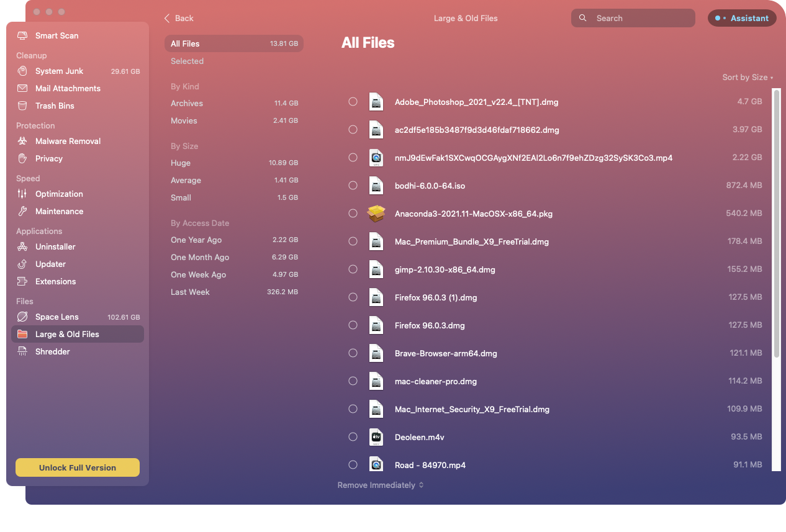This screenshot has height=532, width=786.
Task: Click the Space Lens icon
Action: (x=22, y=317)
